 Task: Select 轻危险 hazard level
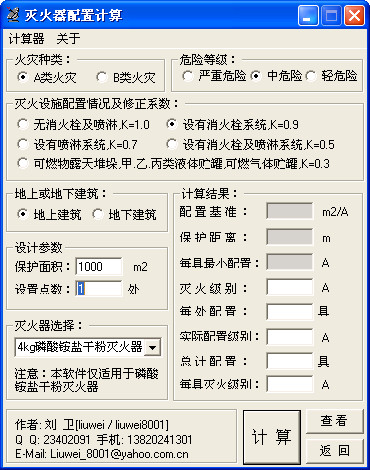tap(332, 76)
